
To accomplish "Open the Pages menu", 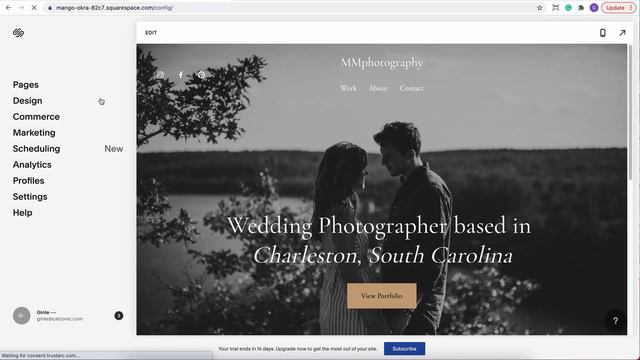I will [x=26, y=85].
